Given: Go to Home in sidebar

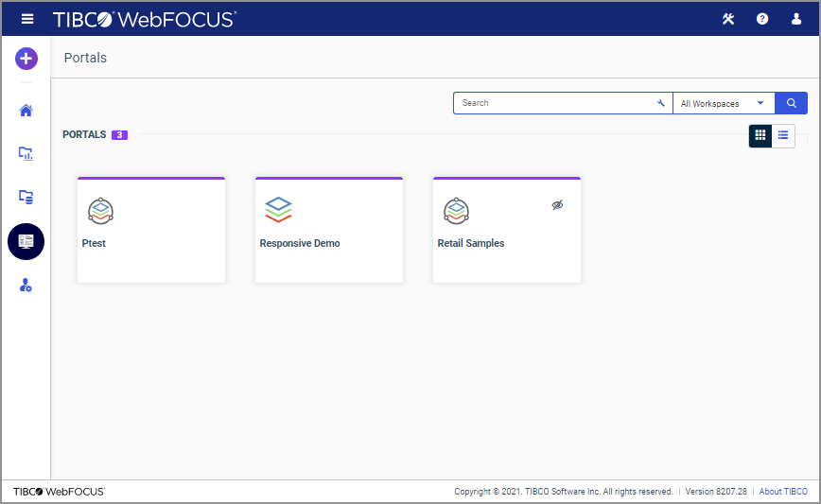Looking at the screenshot, I should click(26, 111).
